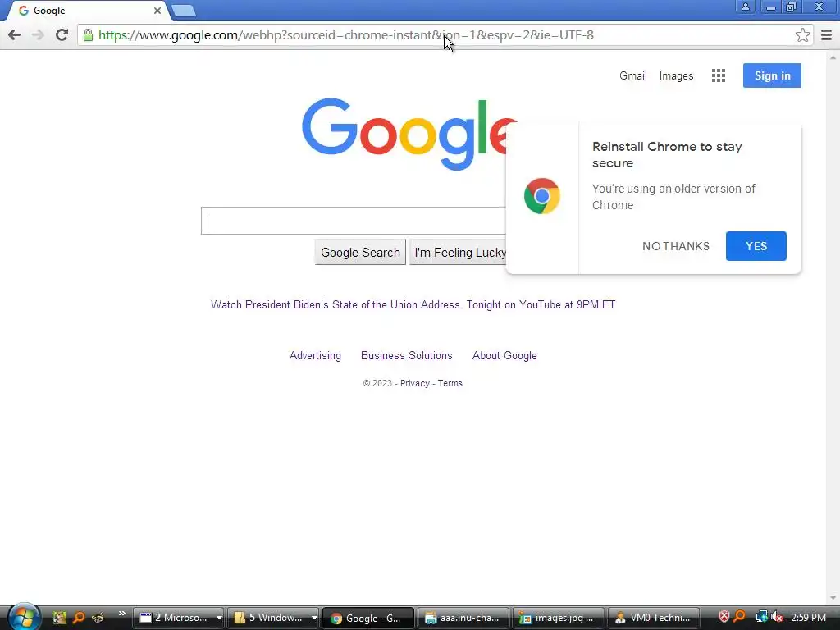Open the network tray icon
The height and width of the screenshot is (630, 840).
click(x=760, y=617)
